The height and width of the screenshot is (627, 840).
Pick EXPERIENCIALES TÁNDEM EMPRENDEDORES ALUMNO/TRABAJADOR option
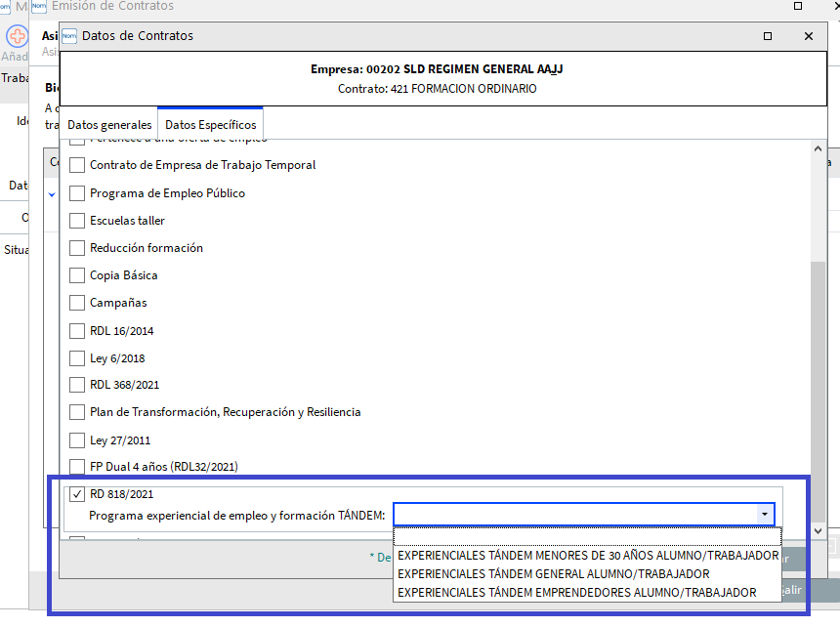[x=577, y=593]
